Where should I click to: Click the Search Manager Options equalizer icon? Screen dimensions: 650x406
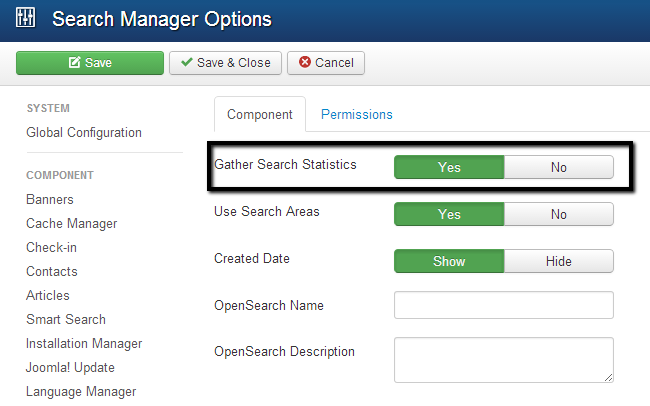tap(26, 19)
